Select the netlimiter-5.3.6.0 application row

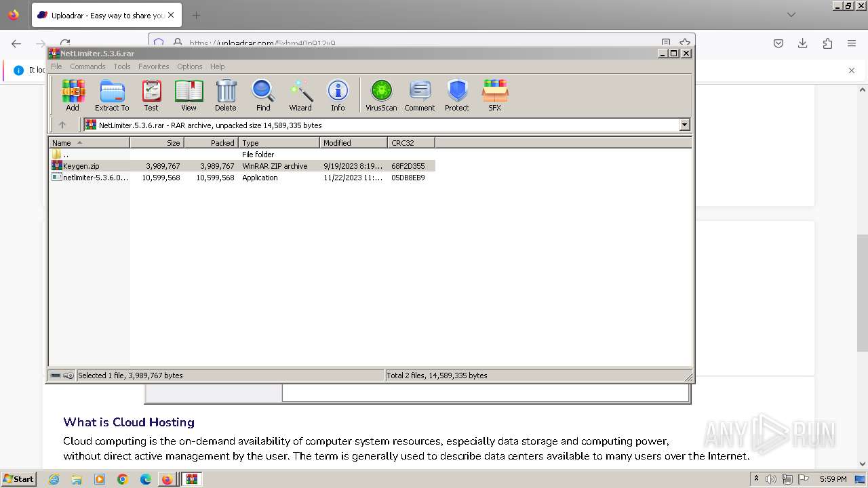242,178
